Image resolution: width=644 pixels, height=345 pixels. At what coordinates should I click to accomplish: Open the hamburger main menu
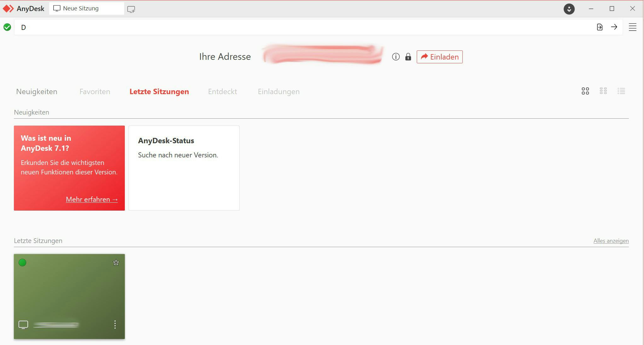632,27
